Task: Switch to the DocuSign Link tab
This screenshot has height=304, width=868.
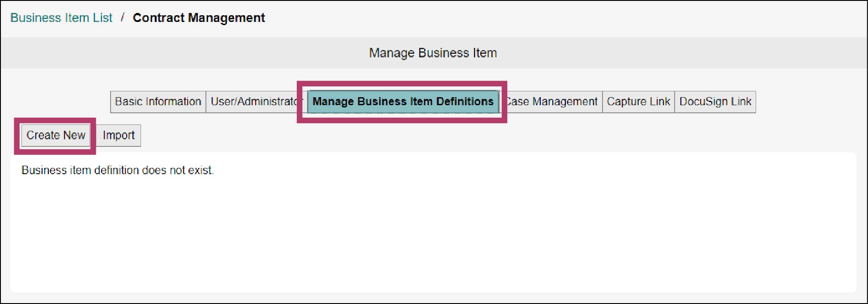Action: tap(715, 102)
